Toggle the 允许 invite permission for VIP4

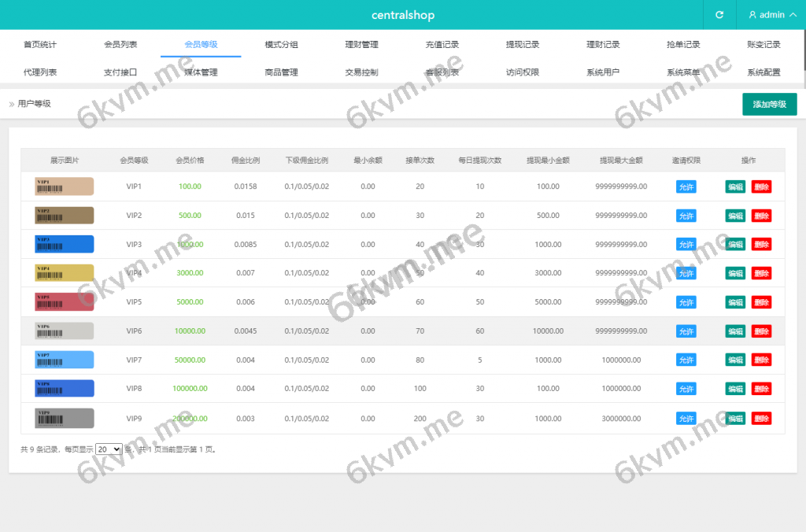[686, 273]
